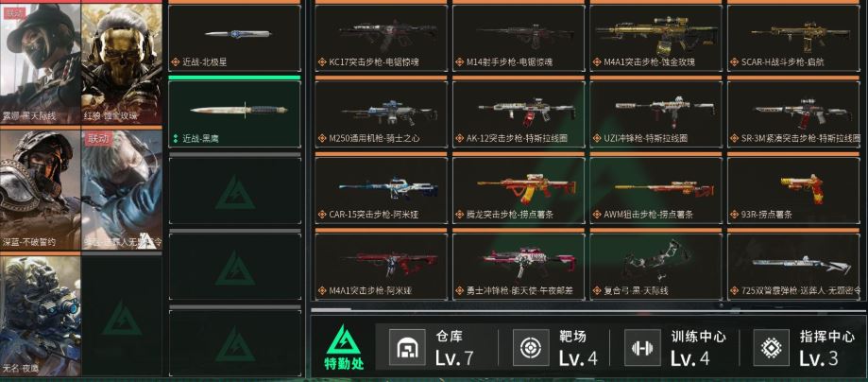Choose the 无名-夜鹰 operator portrait
Image resolution: width=868 pixels, height=382 pixels.
point(41,316)
